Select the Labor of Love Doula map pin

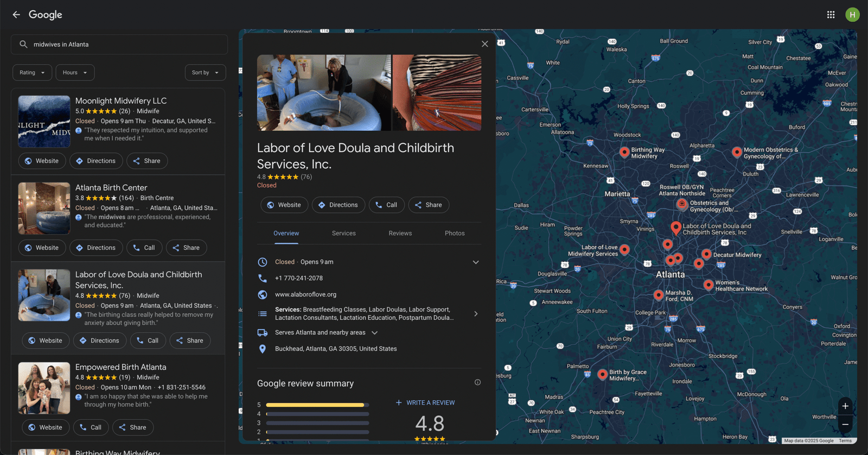coord(676,227)
